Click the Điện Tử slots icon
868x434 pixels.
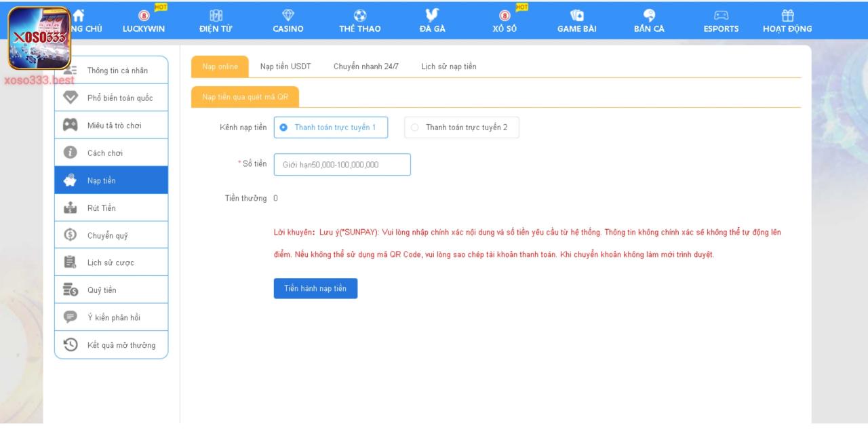click(x=216, y=14)
